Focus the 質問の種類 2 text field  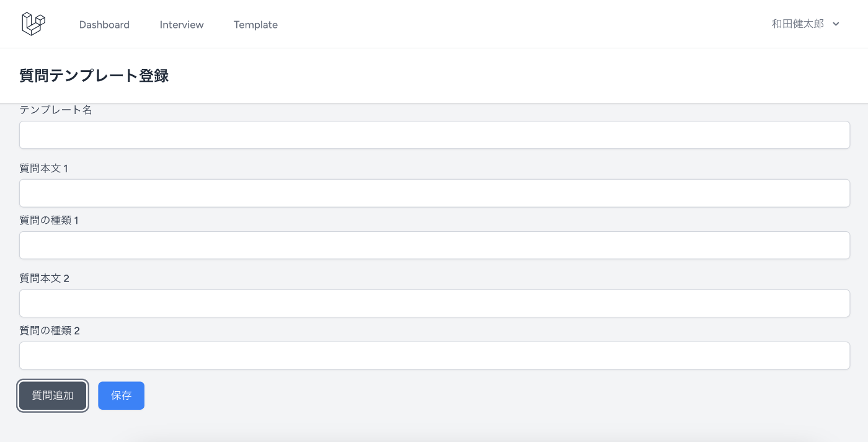click(434, 355)
